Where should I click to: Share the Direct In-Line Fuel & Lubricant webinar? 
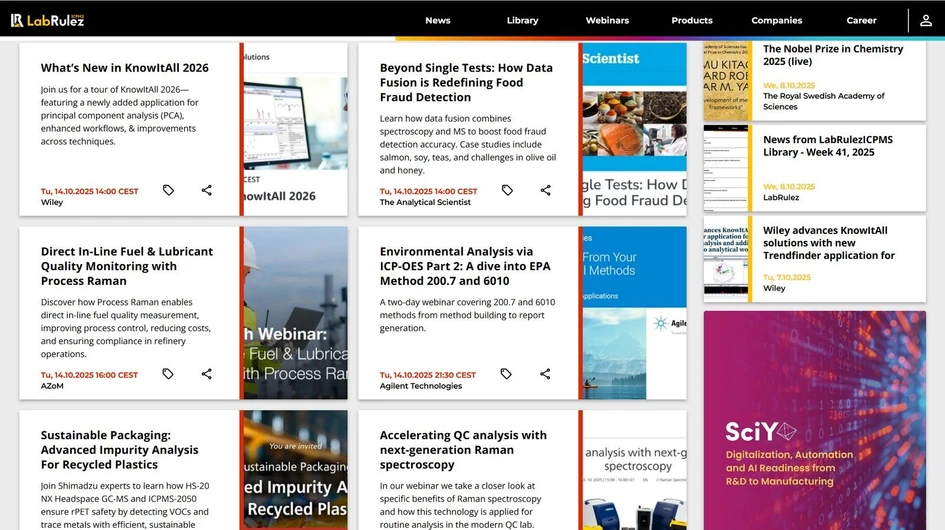(207, 374)
